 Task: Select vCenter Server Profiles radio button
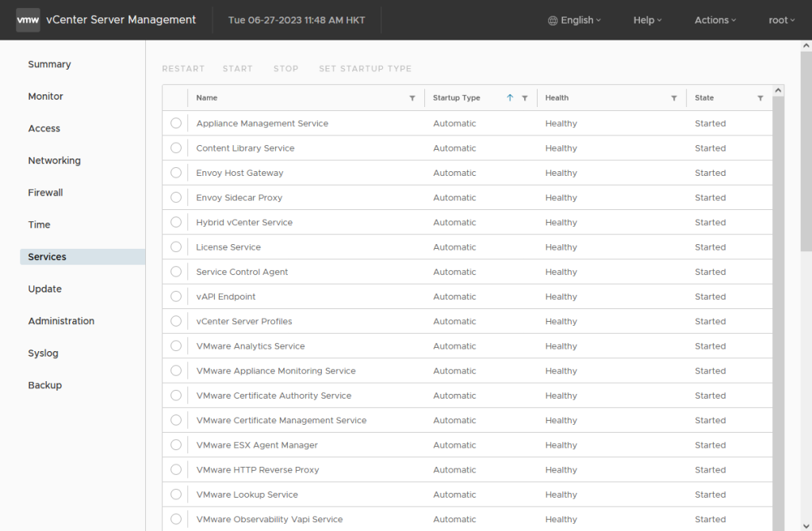click(176, 322)
